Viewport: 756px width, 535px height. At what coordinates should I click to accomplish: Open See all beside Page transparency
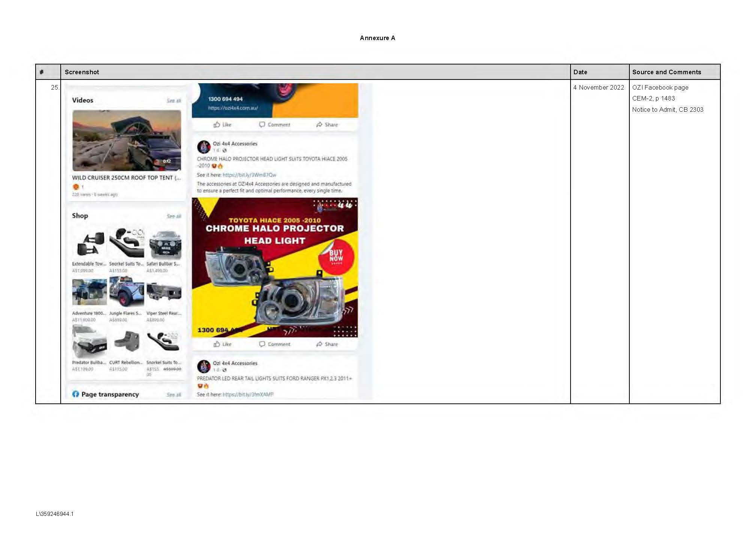(174, 395)
